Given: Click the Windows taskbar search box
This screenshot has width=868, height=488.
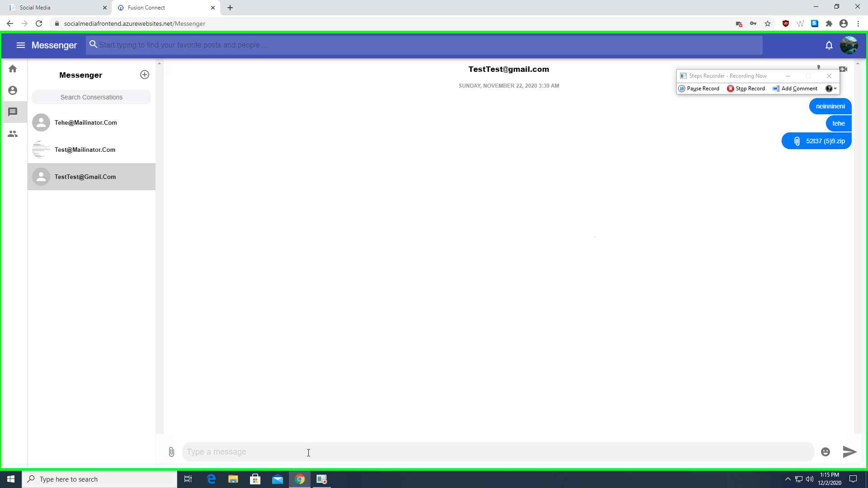Looking at the screenshot, I should coord(99,479).
